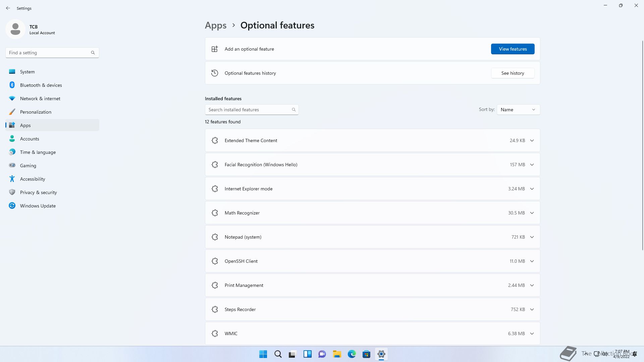Viewport: 644px width, 362px height.
Task: Expand the Print Management entry
Action: click(532, 285)
